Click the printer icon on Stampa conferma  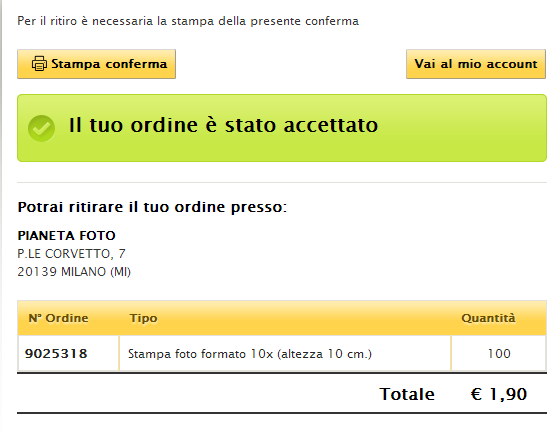pos(39,64)
